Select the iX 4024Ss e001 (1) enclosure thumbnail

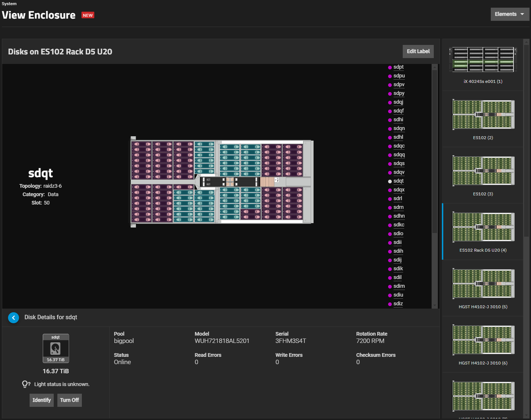483,60
